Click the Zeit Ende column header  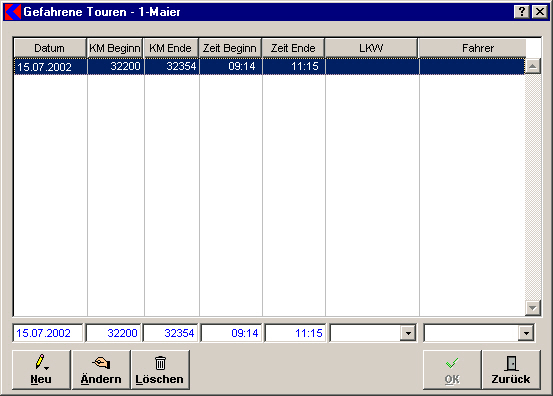(x=293, y=48)
